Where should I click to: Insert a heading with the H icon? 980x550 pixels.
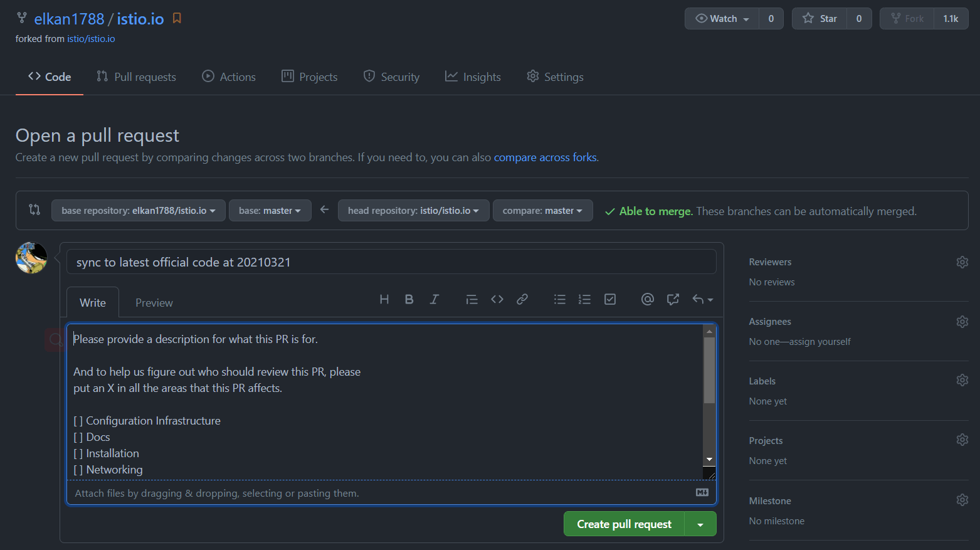tap(384, 299)
